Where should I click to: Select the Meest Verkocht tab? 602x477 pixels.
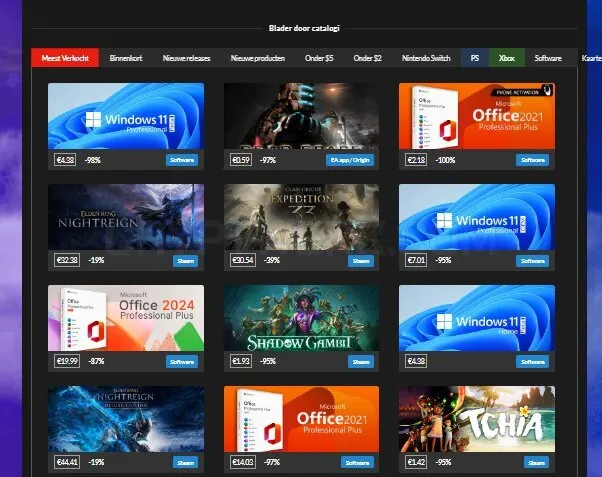tap(65, 58)
